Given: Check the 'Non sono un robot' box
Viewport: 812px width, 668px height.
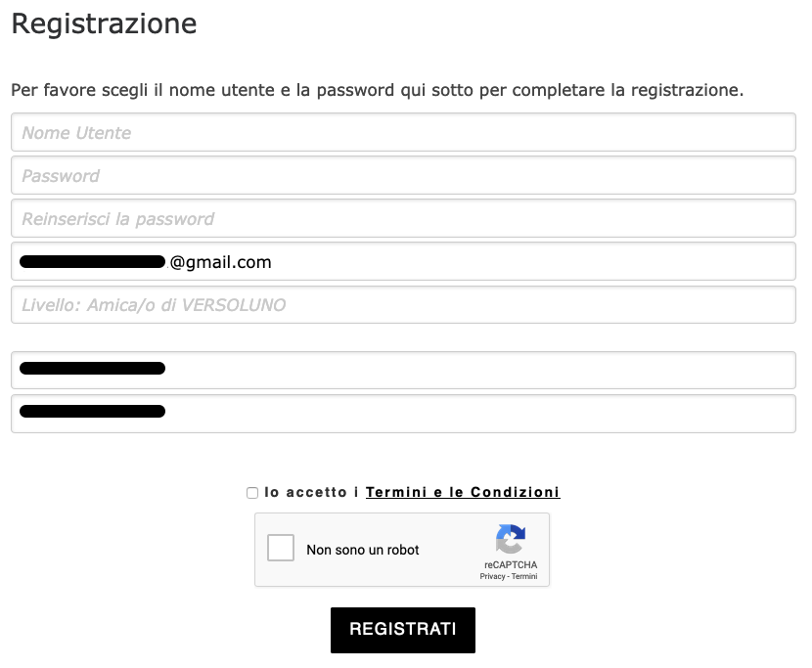Looking at the screenshot, I should tap(281, 548).
